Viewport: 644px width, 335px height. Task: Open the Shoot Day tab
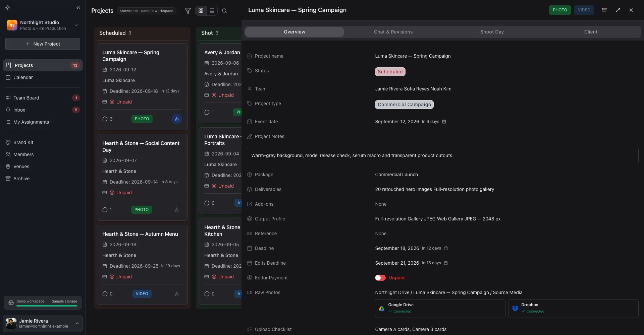[x=492, y=32]
